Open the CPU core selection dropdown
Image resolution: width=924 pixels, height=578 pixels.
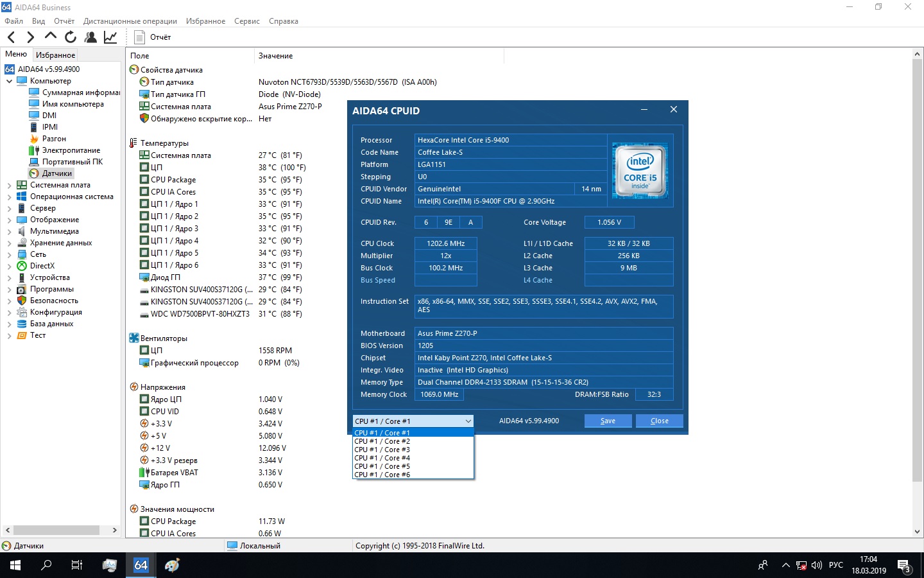tap(413, 421)
